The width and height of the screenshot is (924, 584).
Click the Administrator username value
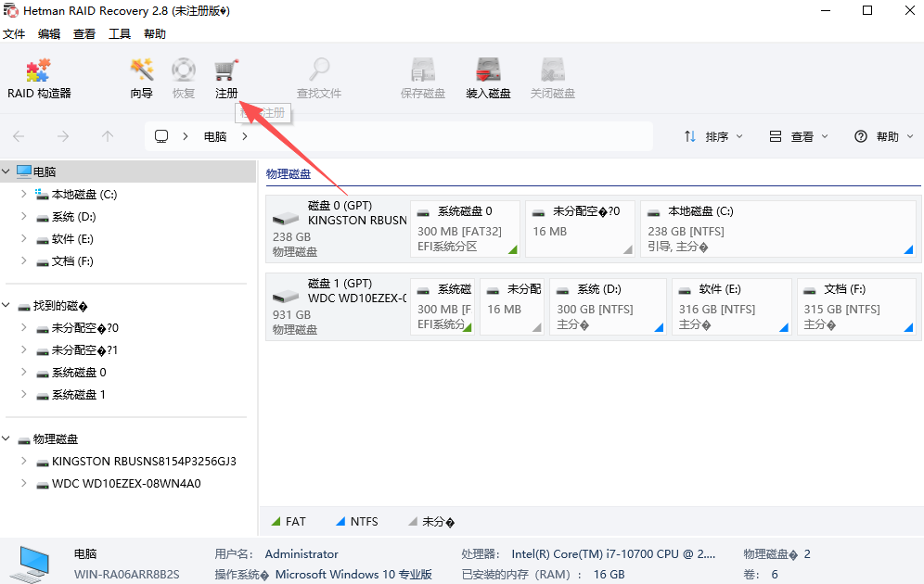(x=302, y=554)
